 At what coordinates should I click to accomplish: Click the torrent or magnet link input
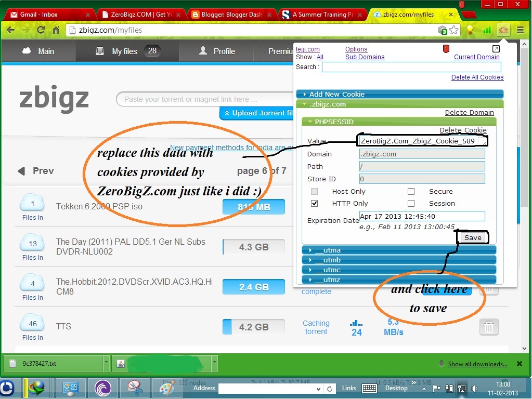(205, 99)
